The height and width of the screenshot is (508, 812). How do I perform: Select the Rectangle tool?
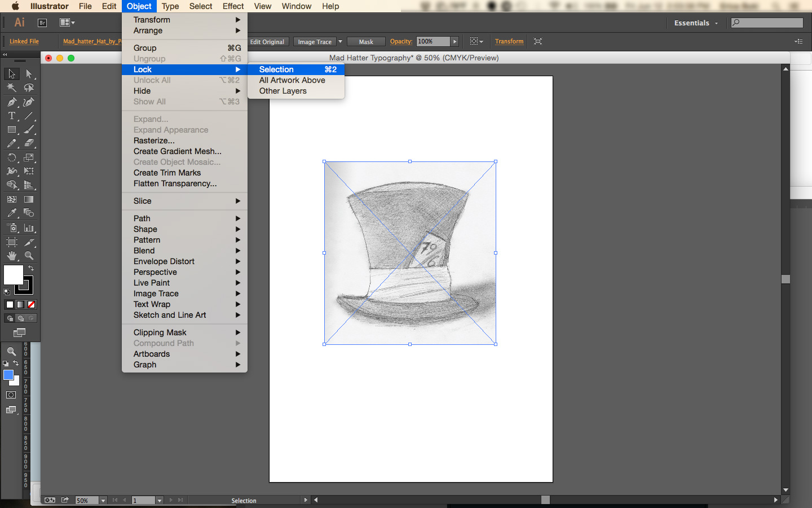[12, 129]
